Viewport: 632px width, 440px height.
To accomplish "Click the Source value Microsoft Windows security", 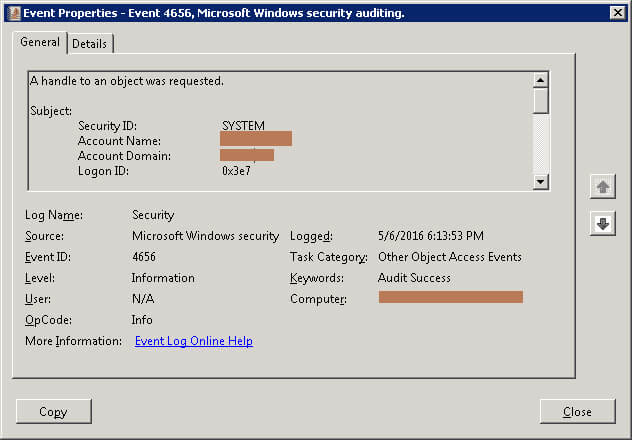I will (x=206, y=236).
